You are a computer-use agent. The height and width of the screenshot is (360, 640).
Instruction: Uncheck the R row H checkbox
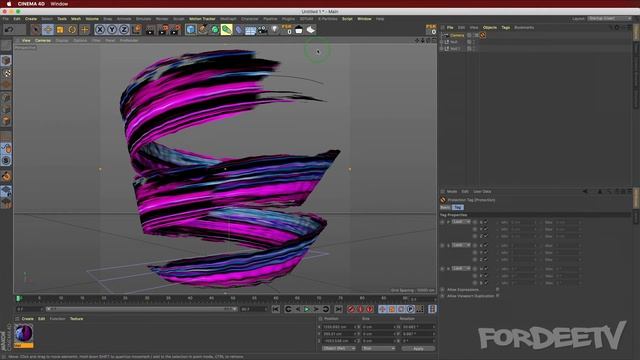486,269
